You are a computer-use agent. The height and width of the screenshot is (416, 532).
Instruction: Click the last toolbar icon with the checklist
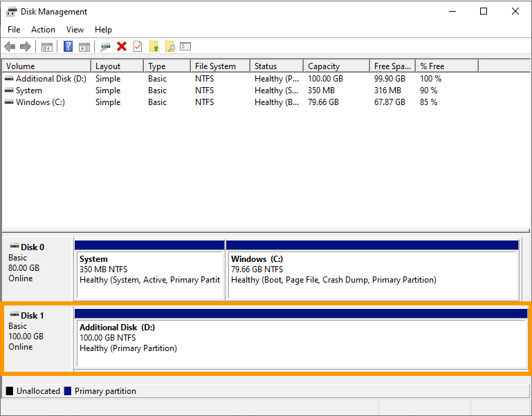point(185,46)
